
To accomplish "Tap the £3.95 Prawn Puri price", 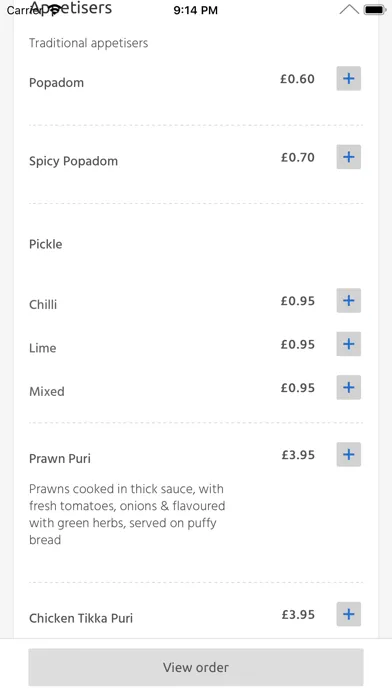I will click(x=298, y=455).
